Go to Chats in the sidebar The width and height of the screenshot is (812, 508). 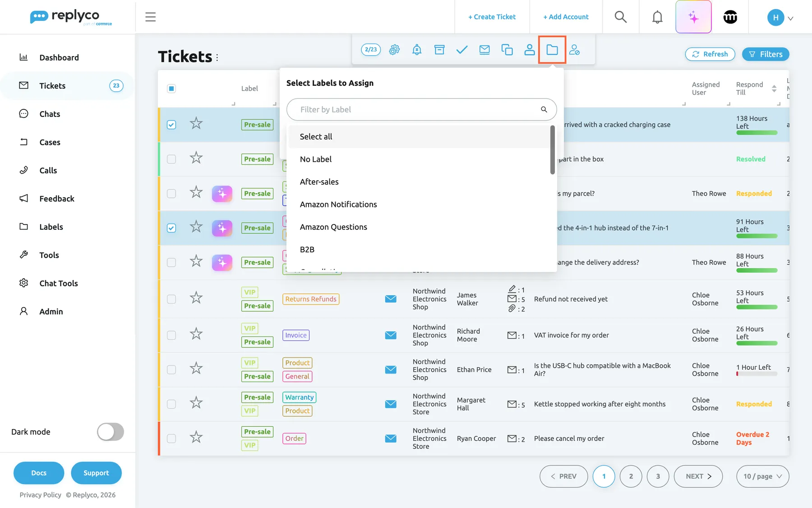[50, 114]
